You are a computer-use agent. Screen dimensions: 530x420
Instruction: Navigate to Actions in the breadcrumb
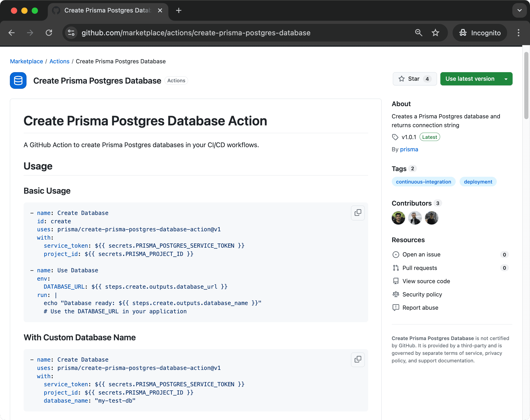(59, 61)
